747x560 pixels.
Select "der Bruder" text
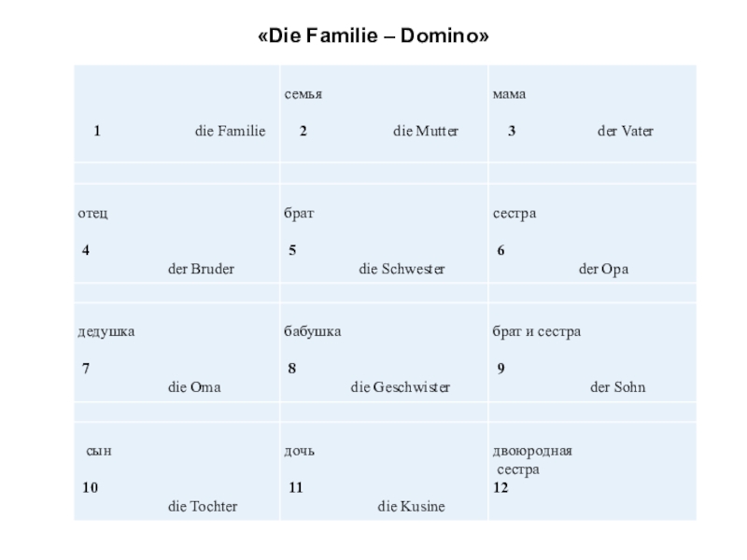pyautogui.click(x=200, y=270)
